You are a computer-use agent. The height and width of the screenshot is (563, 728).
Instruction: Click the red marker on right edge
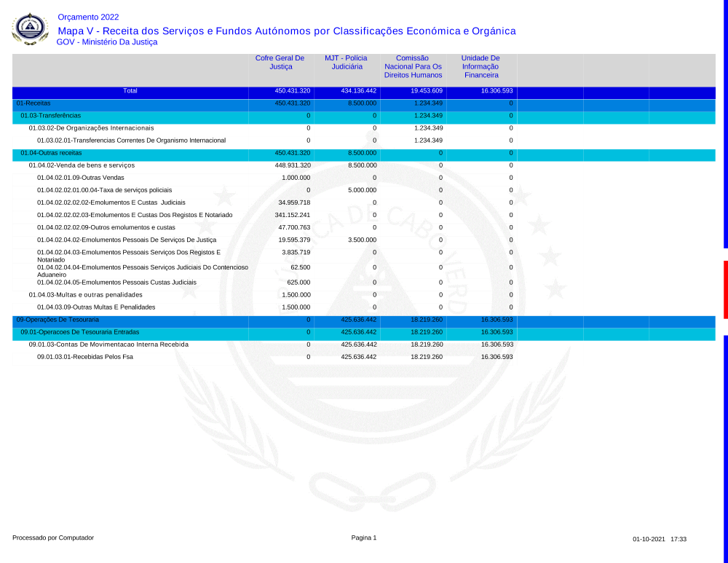(725, 289)
